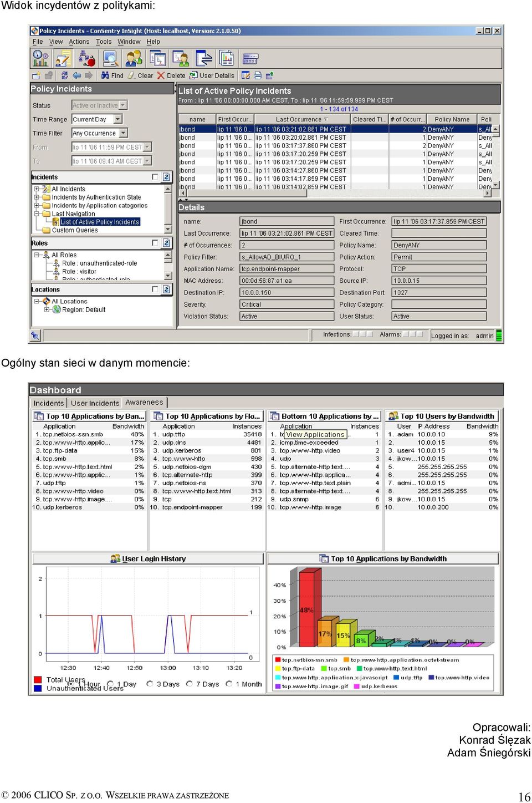This screenshot has width=532, height=803.
Task: Tick the Roles panel header checkbox
Action: [155, 243]
